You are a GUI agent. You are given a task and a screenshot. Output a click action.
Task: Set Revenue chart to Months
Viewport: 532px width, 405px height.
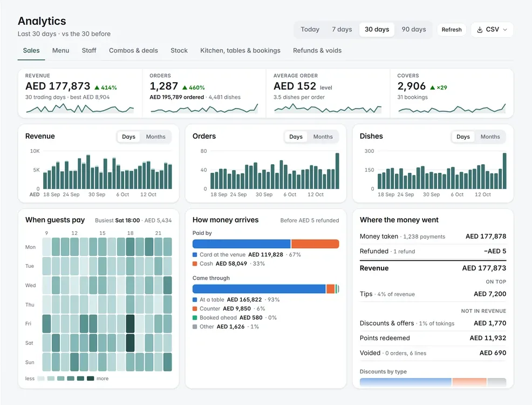(x=156, y=137)
